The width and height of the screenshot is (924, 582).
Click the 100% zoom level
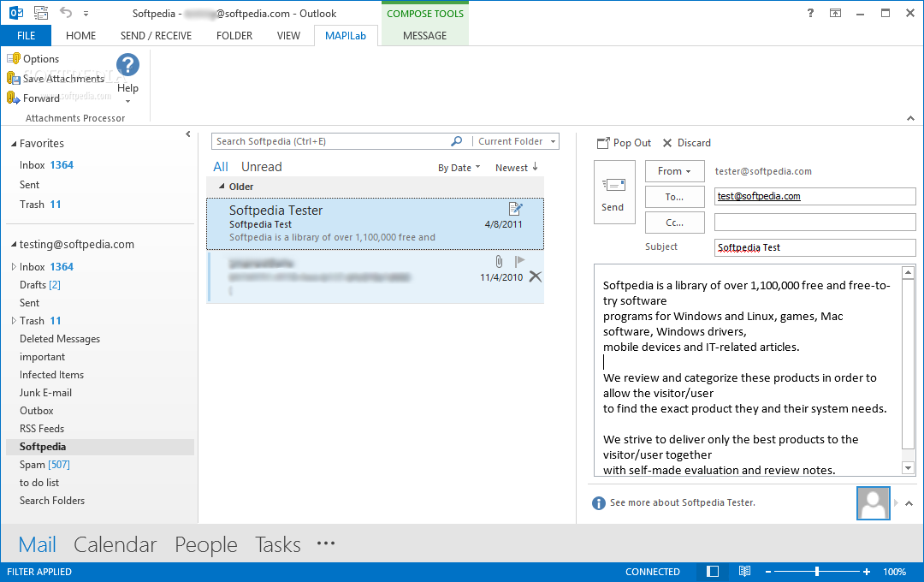coord(895,572)
